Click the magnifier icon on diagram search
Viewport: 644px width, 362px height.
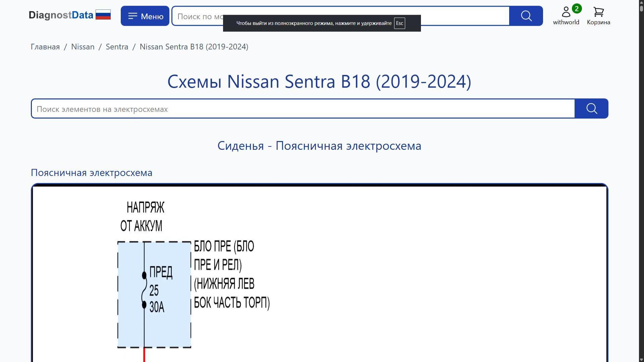pyautogui.click(x=591, y=108)
